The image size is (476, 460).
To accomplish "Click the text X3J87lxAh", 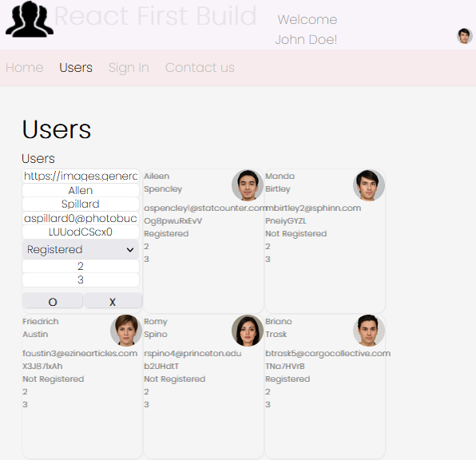I will (x=42, y=366).
